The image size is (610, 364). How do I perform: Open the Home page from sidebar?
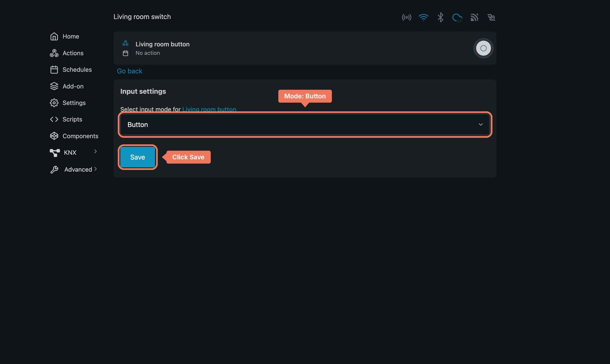65,36
